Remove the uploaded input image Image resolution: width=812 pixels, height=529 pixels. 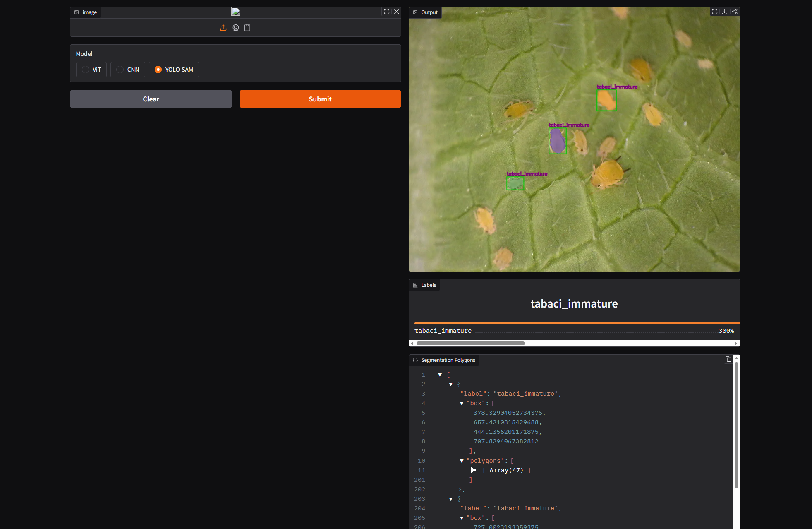point(397,12)
